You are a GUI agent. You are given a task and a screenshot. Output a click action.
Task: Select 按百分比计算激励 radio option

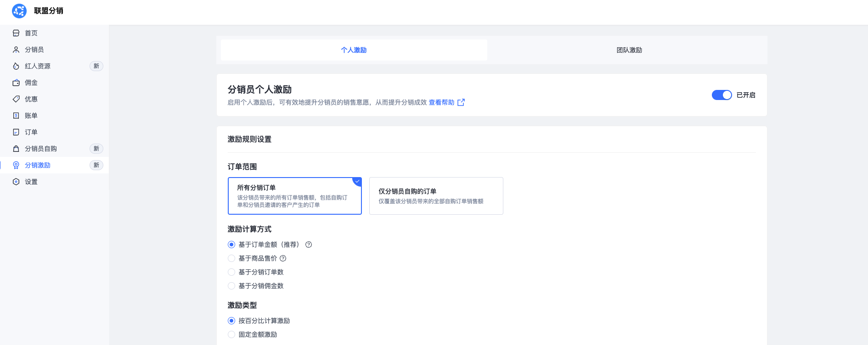(231, 321)
